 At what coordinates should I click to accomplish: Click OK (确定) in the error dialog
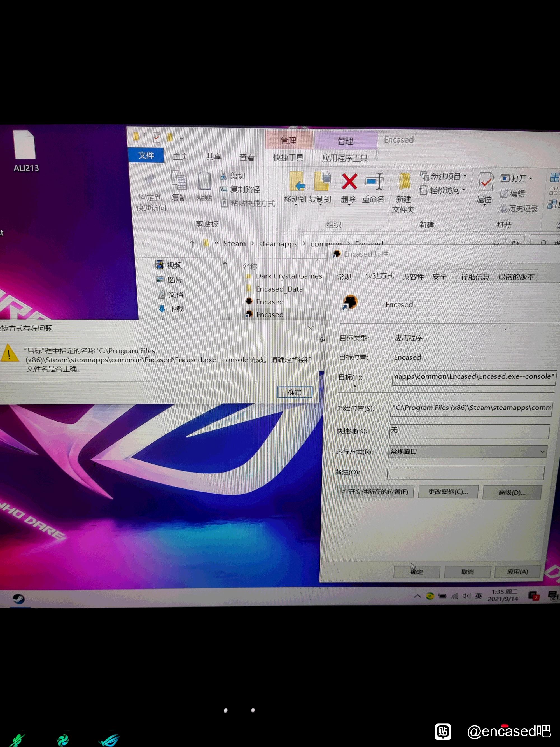(x=294, y=392)
